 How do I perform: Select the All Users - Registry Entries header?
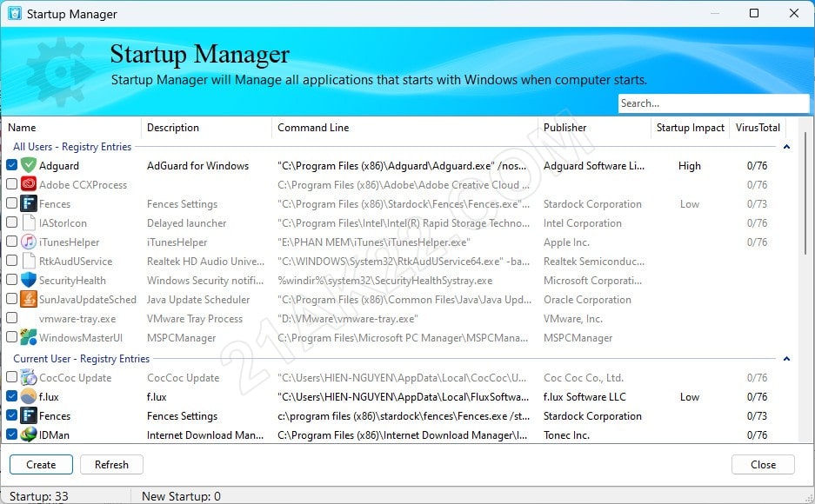point(72,147)
